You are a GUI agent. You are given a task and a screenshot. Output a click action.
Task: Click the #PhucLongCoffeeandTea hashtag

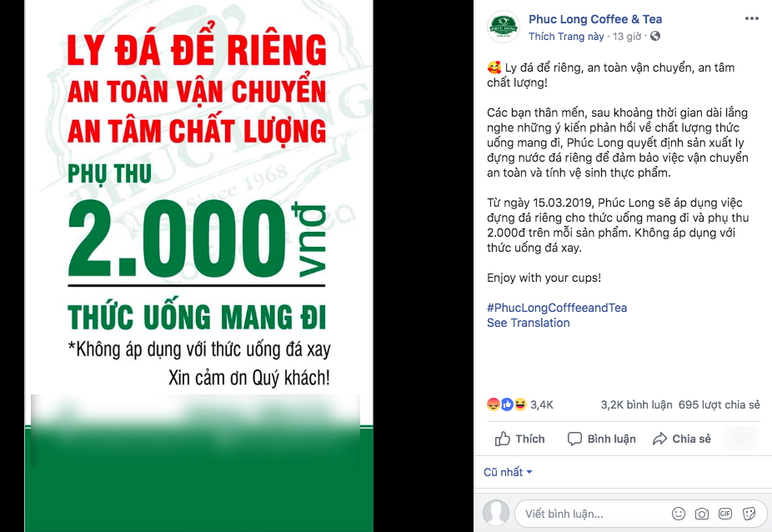[x=557, y=308]
